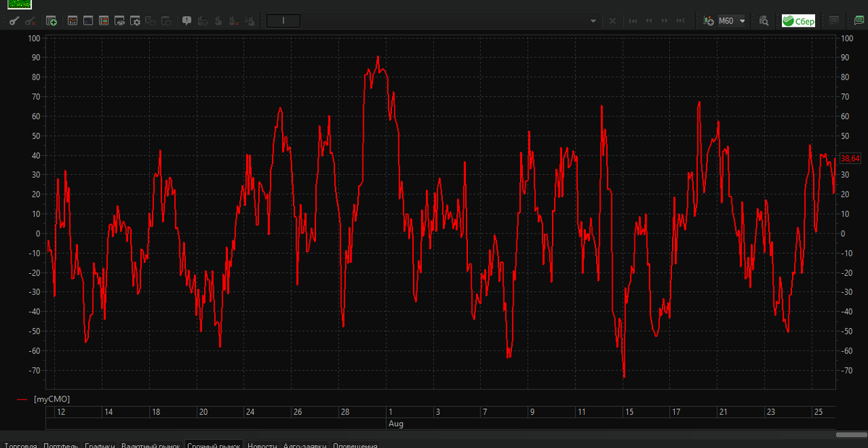The image size is (868, 448).
Task: Switch to the Оповещения tab
Action: pyautogui.click(x=354, y=445)
